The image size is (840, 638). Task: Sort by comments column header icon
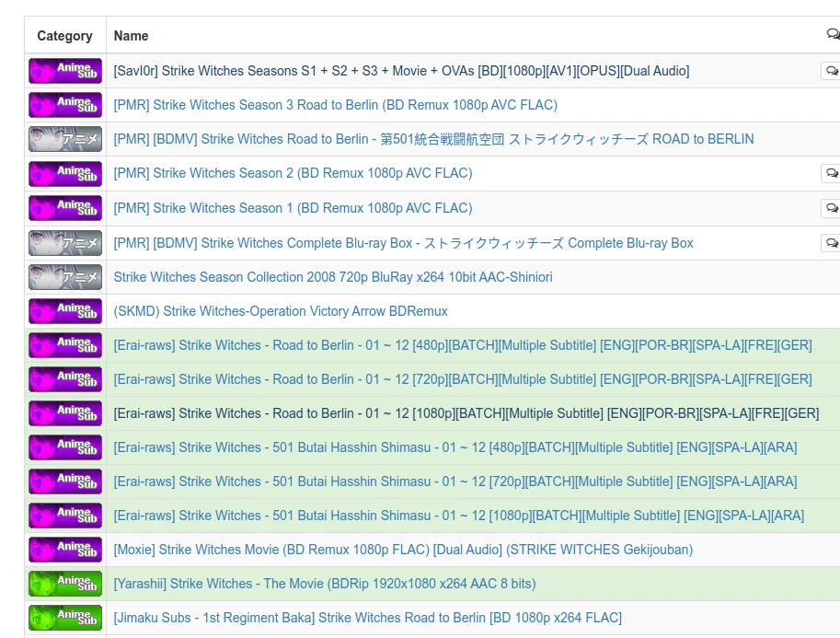point(833,35)
